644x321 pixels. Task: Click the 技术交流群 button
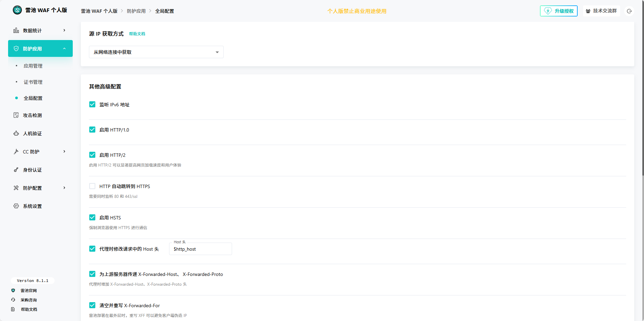[x=602, y=11]
